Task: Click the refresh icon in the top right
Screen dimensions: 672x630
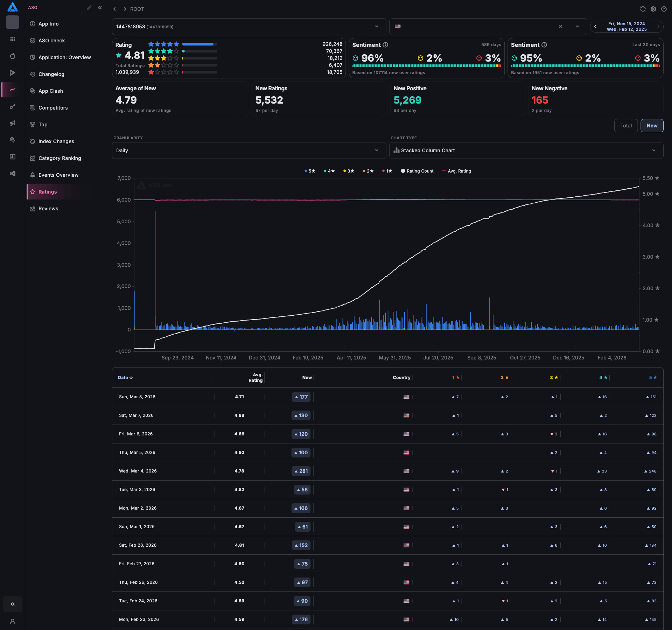Action: click(x=643, y=9)
